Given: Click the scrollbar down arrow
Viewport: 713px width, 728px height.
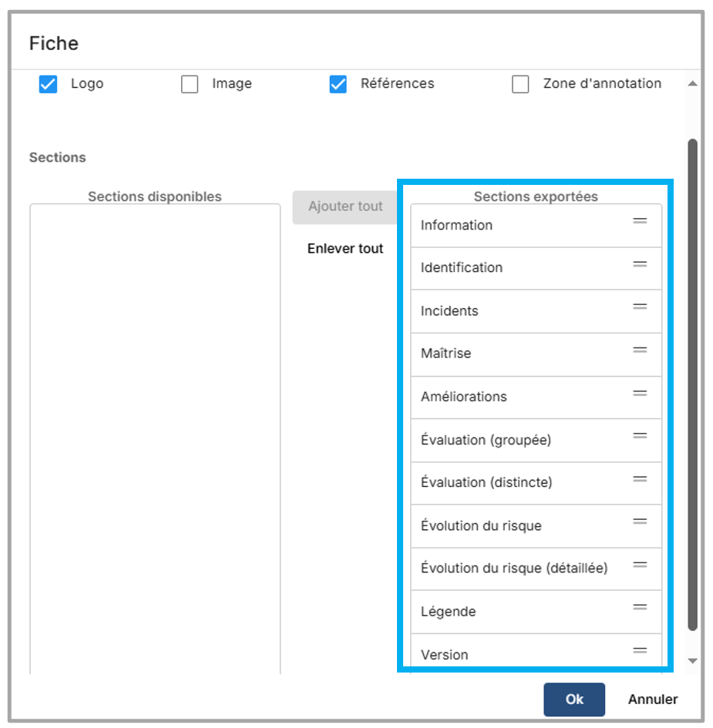Looking at the screenshot, I should 692,660.
